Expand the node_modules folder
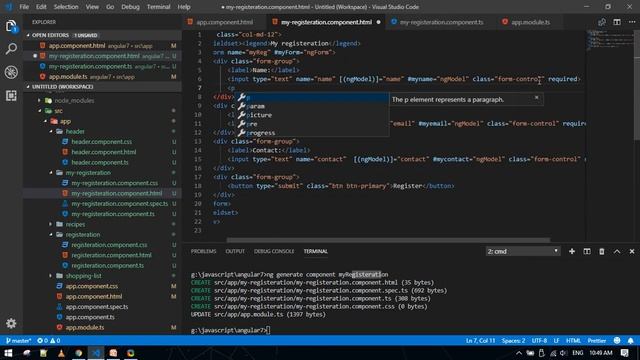 (x=40, y=100)
